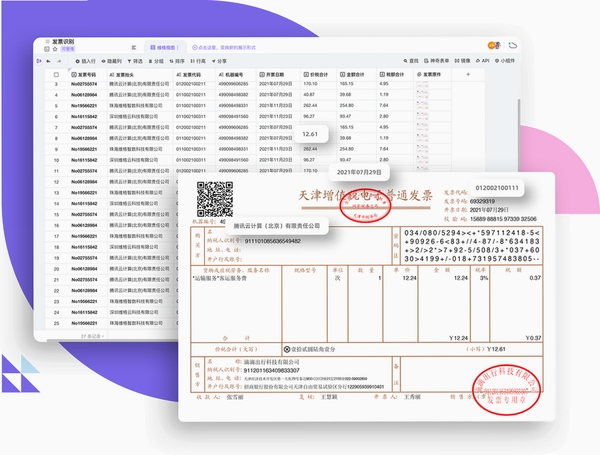Click the floating 2021年07月29日 tag
The image size is (600, 455).
tap(359, 173)
